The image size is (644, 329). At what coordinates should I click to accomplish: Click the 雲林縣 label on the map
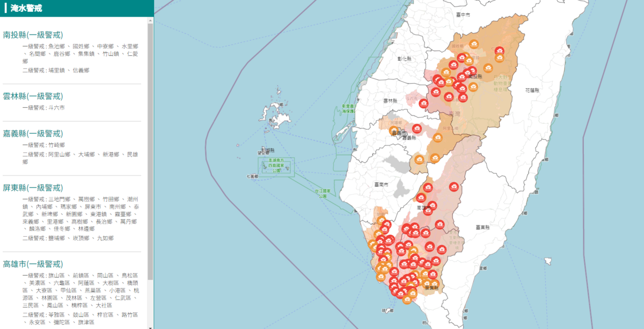[391, 101]
